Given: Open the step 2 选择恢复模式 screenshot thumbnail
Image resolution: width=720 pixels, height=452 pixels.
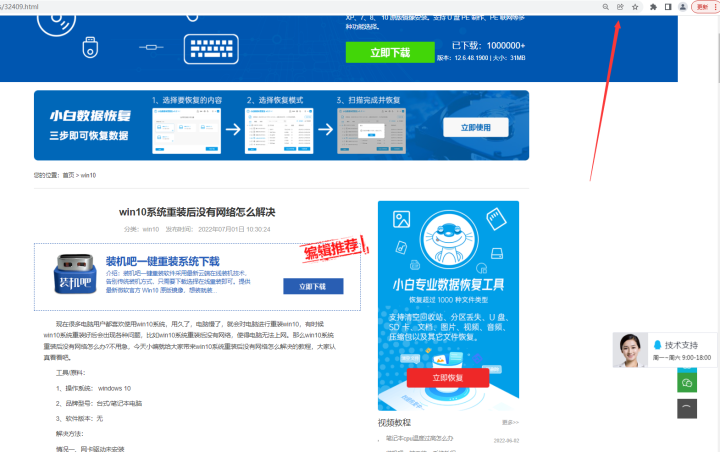Looking at the screenshot, I should [x=279, y=131].
